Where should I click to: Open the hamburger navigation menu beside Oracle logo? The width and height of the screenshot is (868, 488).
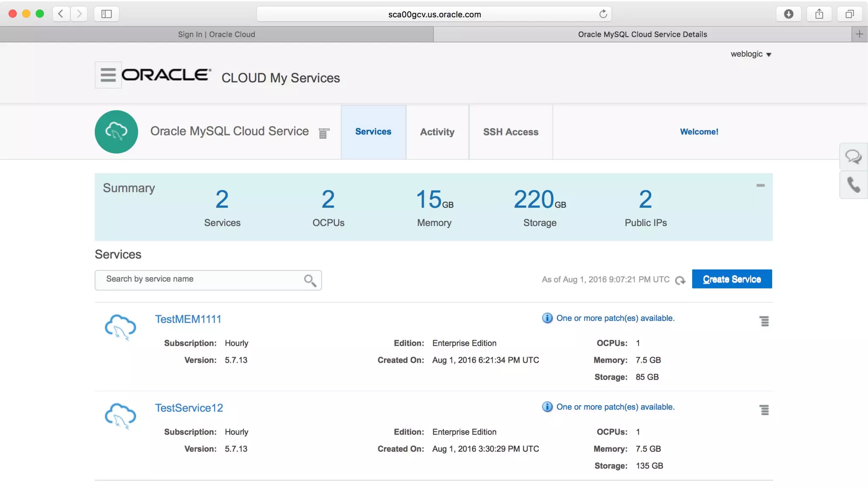(x=108, y=75)
